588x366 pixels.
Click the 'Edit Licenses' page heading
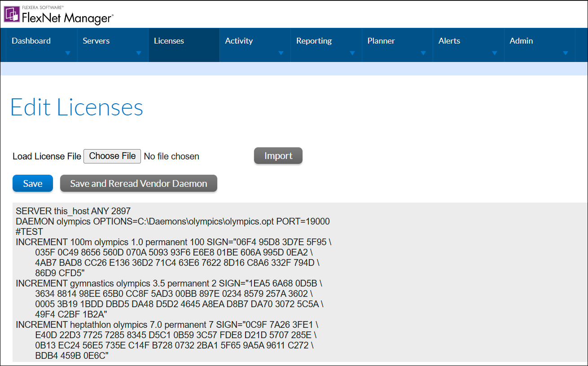point(77,108)
